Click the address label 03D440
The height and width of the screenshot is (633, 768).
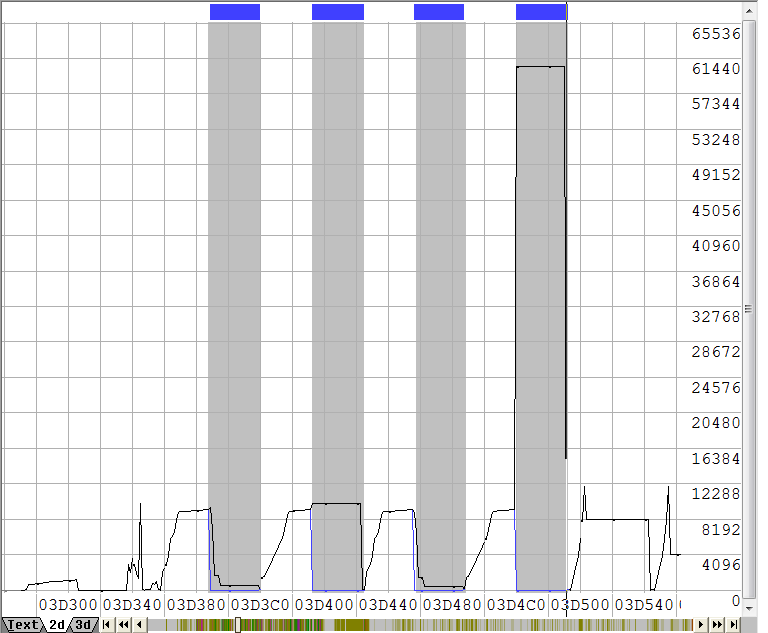pos(388,605)
